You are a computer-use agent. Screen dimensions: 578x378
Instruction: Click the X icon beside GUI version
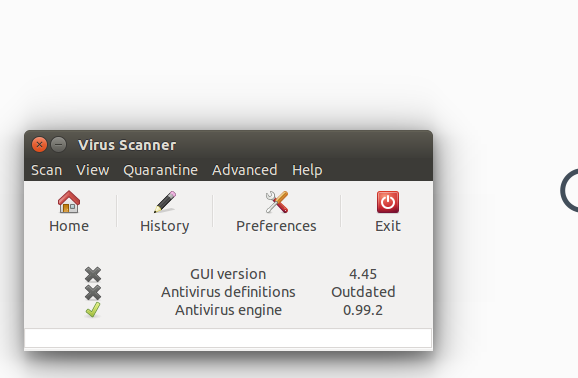93,274
